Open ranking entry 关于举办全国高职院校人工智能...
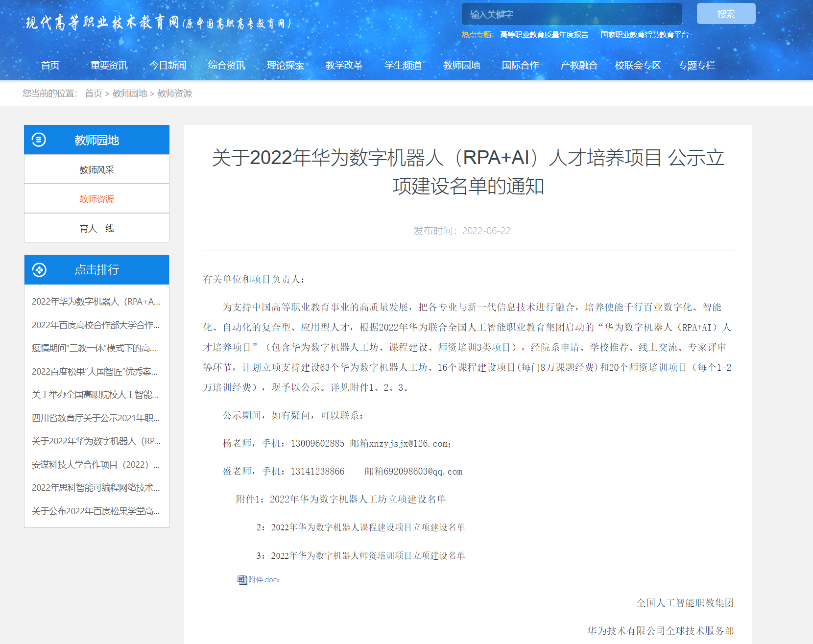 [x=96, y=395]
